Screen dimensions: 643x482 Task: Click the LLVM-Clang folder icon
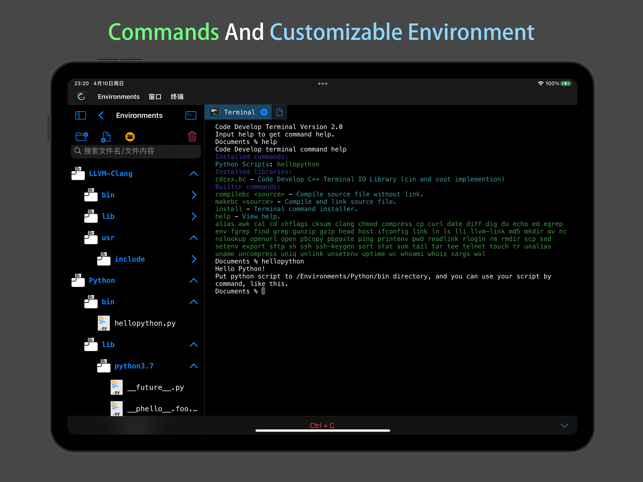click(x=78, y=174)
